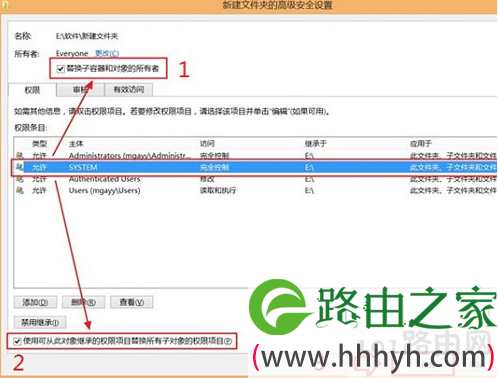Click the 查看 button

[x=132, y=302]
